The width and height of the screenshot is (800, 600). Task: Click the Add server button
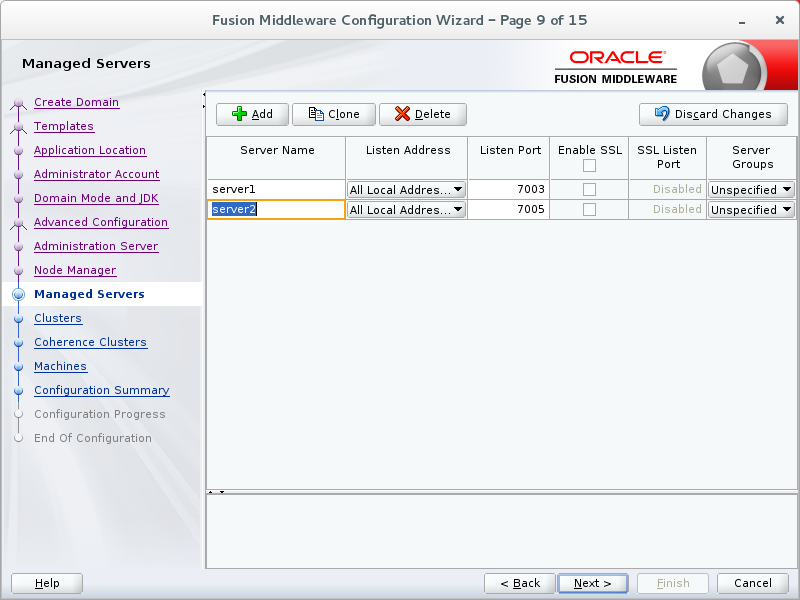click(252, 114)
